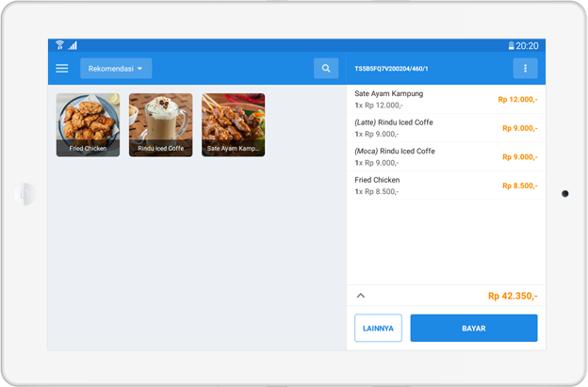588x387 pixels.
Task: Click the Rp 12.000,- line price
Action: [x=517, y=99]
